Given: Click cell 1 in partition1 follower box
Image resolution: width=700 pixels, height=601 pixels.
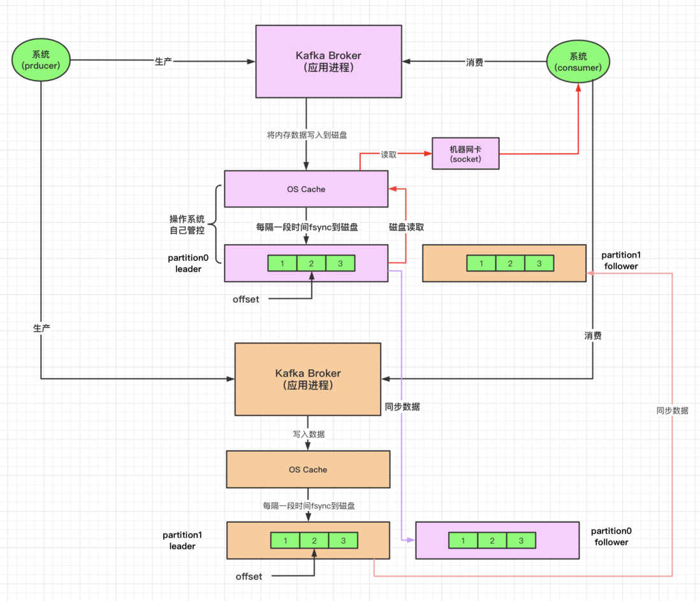Looking at the screenshot, I should pyautogui.click(x=481, y=263).
